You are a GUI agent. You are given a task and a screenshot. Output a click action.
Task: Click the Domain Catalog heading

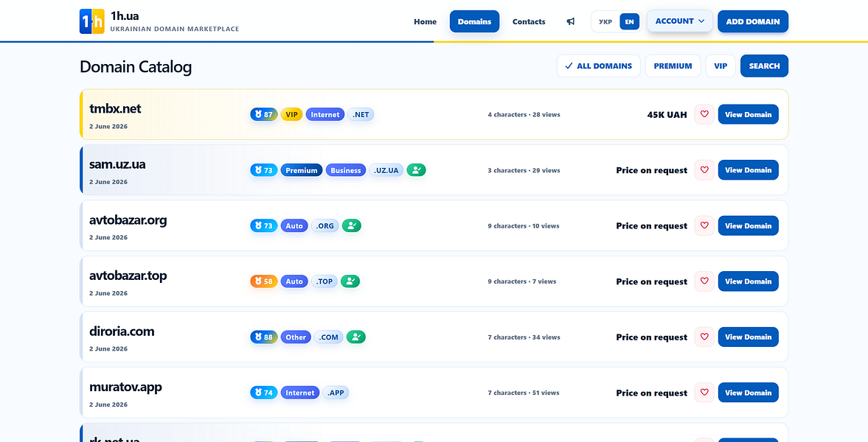tap(136, 67)
